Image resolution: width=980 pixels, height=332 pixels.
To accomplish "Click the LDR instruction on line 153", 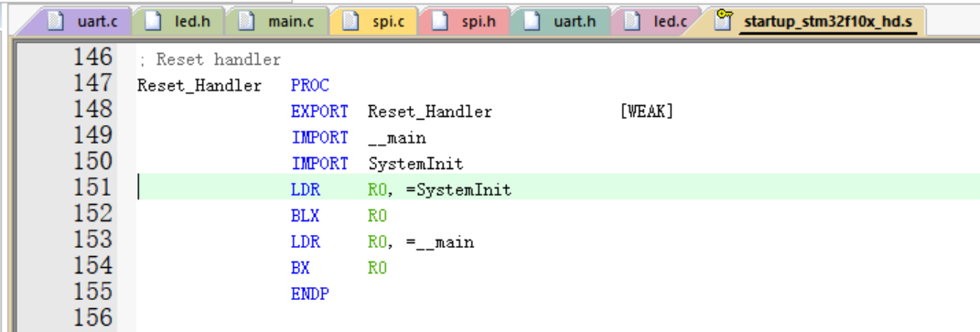I will pyautogui.click(x=306, y=242).
